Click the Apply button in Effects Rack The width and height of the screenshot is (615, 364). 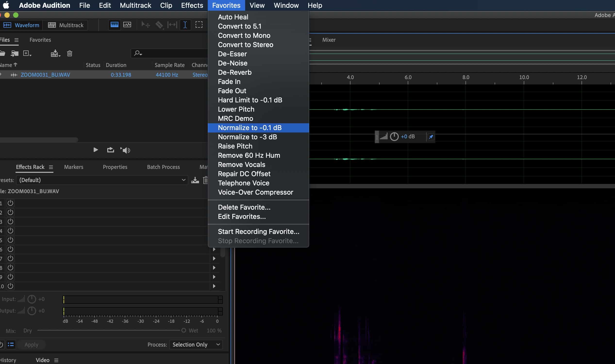31,345
